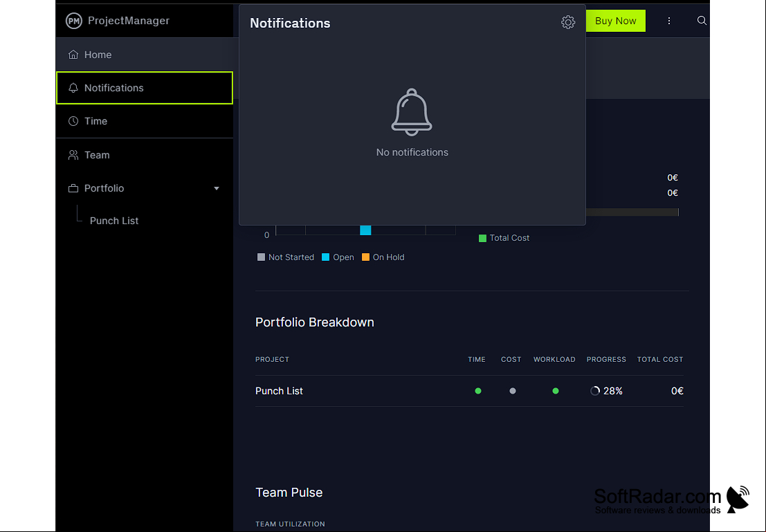
Task: Click the Total Cost legend swatch
Action: point(483,238)
